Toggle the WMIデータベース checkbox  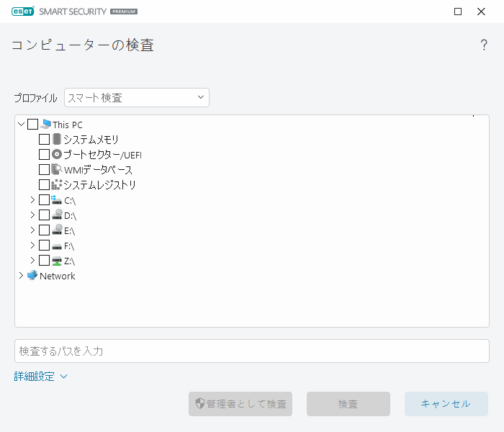click(x=45, y=170)
